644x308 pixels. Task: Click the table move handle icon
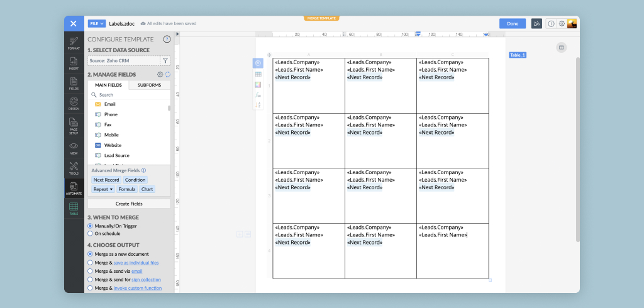(x=269, y=55)
